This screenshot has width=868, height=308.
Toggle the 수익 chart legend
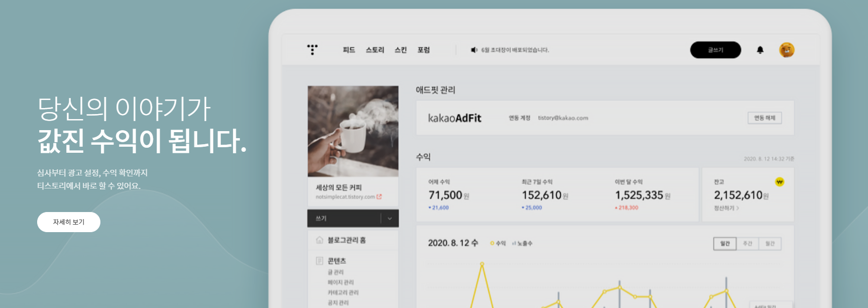tap(498, 243)
